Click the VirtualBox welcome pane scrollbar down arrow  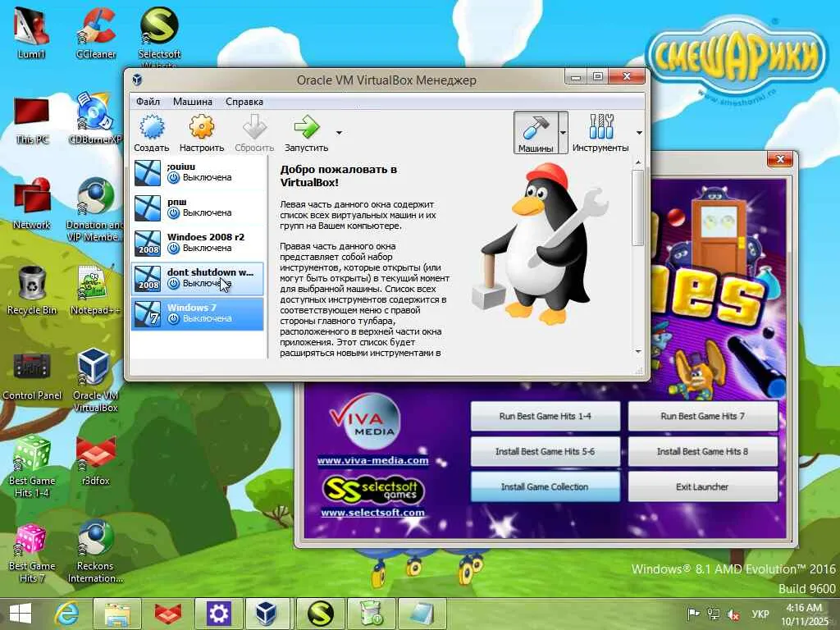(x=638, y=352)
